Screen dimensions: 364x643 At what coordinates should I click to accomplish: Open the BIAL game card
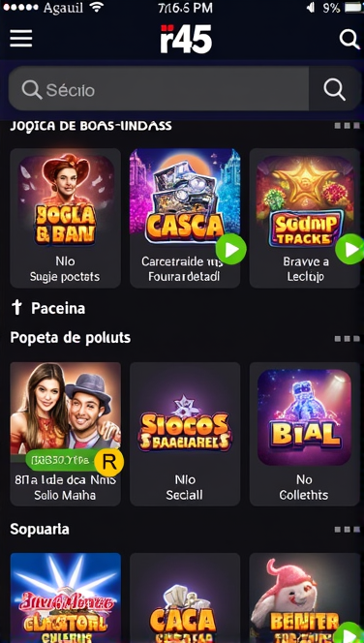[x=305, y=434]
